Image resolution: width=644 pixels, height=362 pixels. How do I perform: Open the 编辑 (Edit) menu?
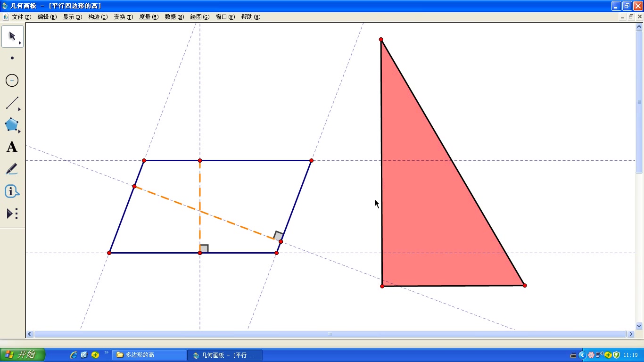point(47,17)
